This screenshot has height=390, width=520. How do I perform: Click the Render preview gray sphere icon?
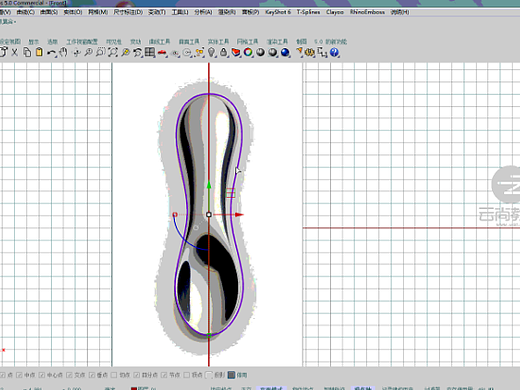(273, 52)
